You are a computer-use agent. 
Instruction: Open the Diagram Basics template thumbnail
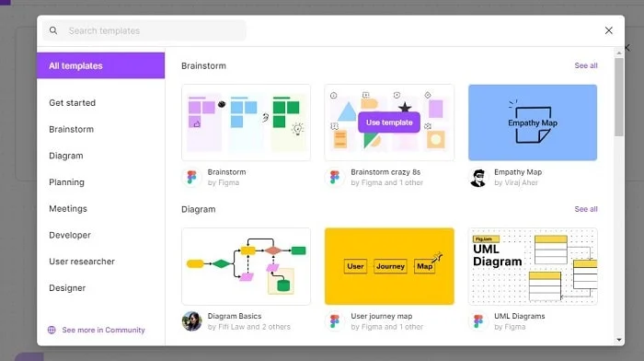click(x=246, y=266)
